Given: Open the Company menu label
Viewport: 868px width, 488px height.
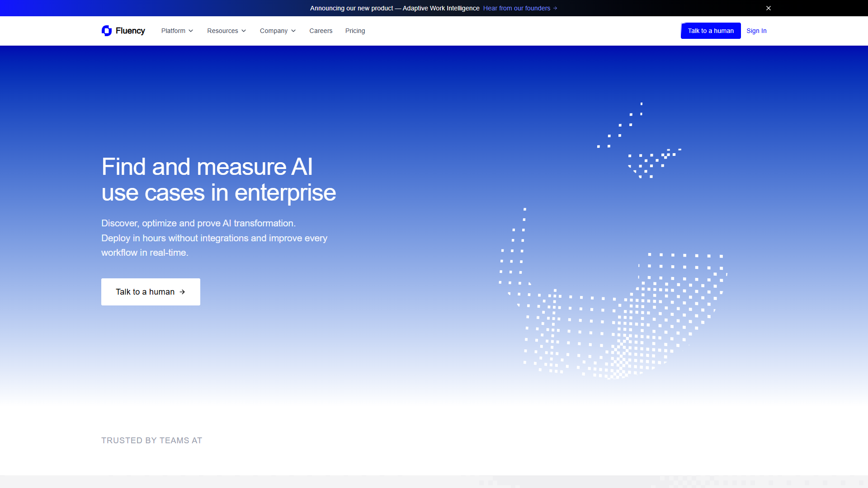Looking at the screenshot, I should pyautogui.click(x=274, y=31).
